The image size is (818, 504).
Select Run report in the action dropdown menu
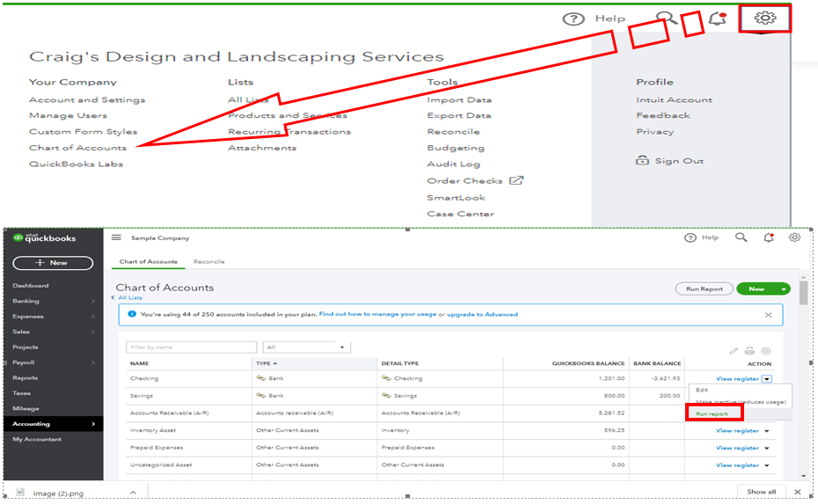[x=712, y=414]
